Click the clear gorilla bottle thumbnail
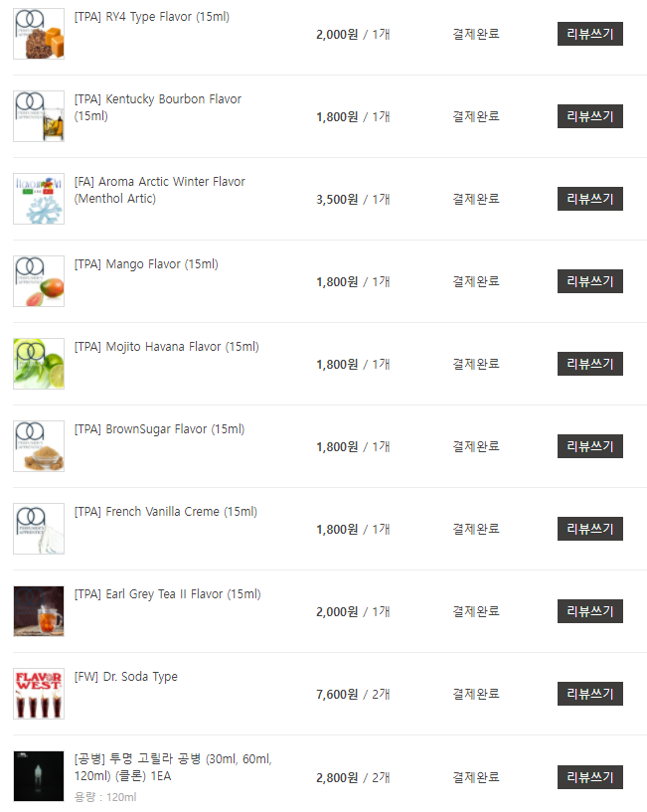The height and width of the screenshot is (812, 647). pos(39,776)
